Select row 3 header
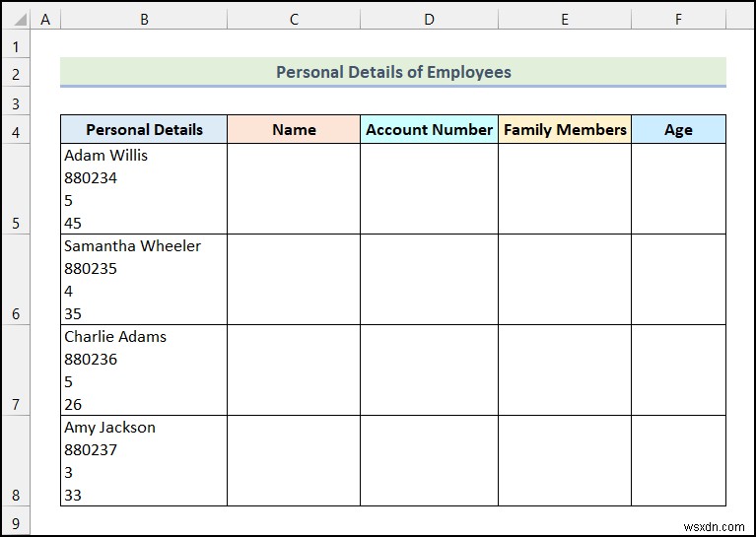Viewport: 756px width, 537px height. pyautogui.click(x=16, y=102)
